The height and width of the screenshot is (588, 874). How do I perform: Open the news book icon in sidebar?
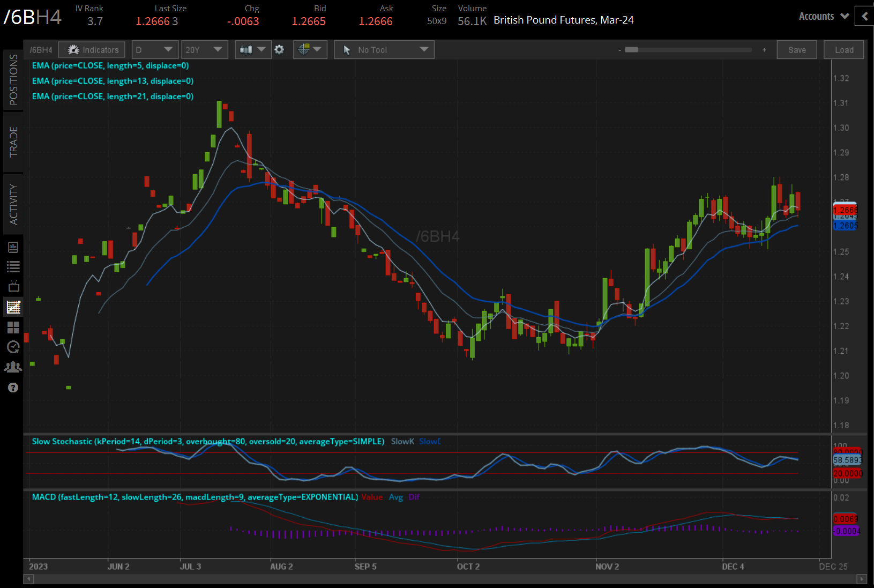13,247
